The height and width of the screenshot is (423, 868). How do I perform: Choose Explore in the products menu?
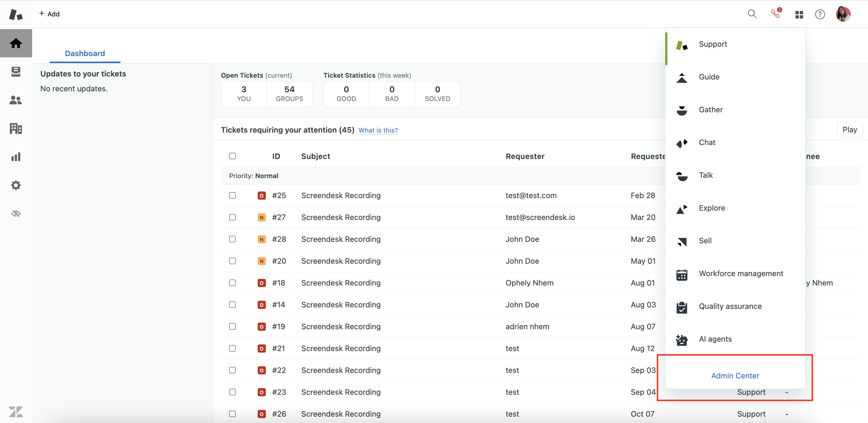tap(712, 208)
